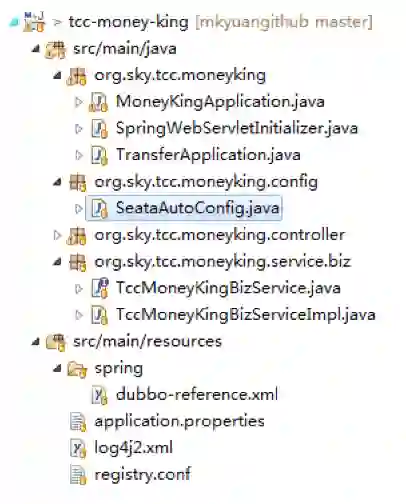Expand TransferApplication.java members
The image size is (406, 504).
pyautogui.click(x=79, y=155)
